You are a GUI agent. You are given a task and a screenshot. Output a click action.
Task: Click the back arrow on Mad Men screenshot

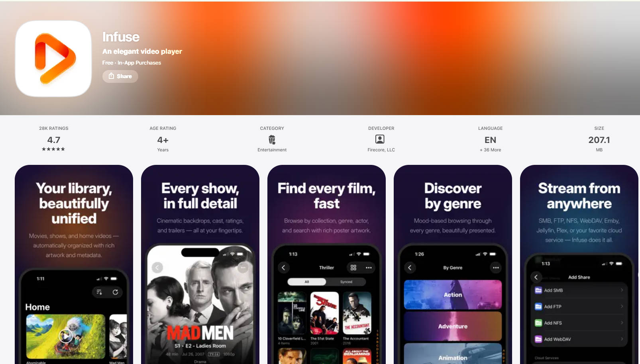point(157,268)
